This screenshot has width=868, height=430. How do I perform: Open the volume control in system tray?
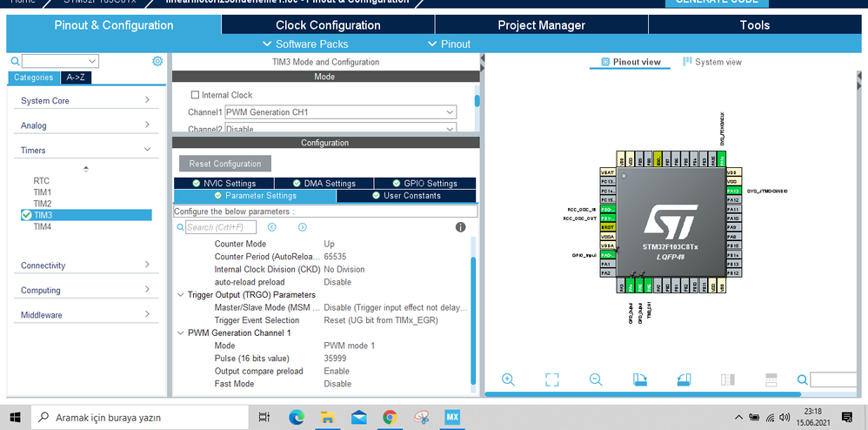point(785,417)
